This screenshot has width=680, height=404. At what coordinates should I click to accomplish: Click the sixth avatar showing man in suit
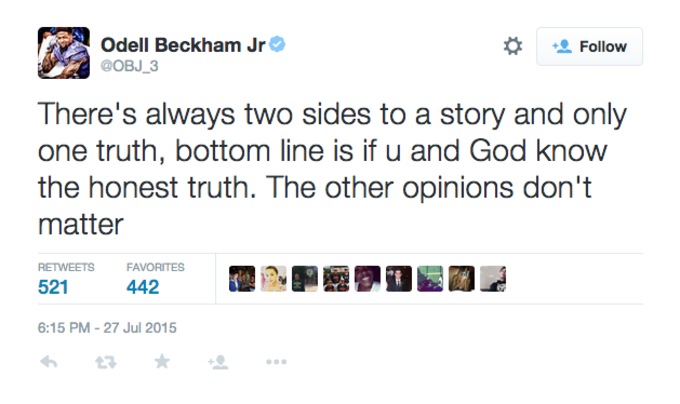(399, 279)
